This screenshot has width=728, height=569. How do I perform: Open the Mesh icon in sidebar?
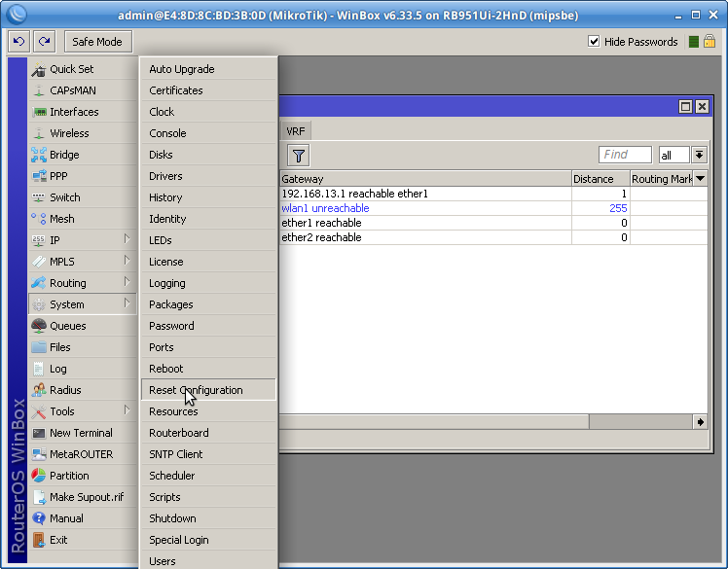39,219
